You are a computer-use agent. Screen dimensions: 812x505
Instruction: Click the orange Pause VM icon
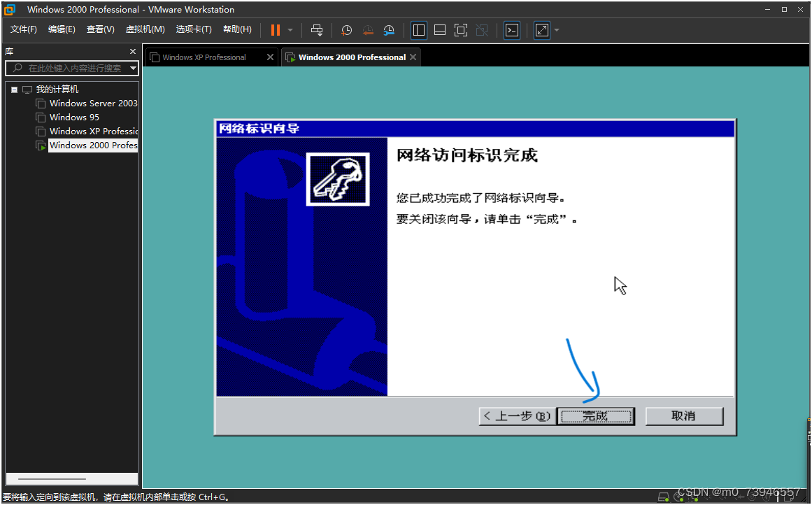276,30
